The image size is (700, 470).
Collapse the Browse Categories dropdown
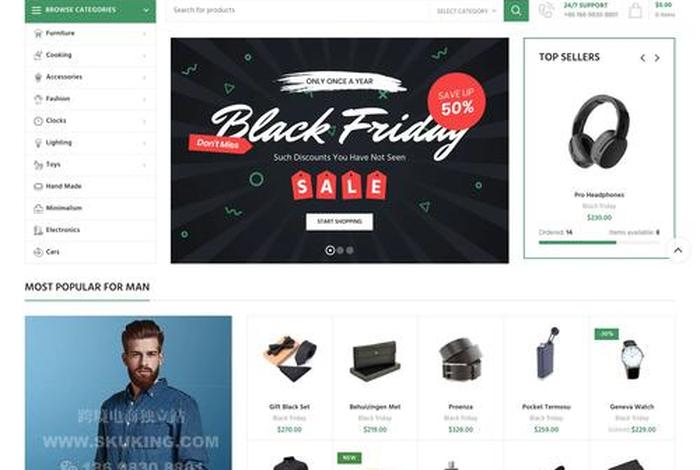click(146, 10)
